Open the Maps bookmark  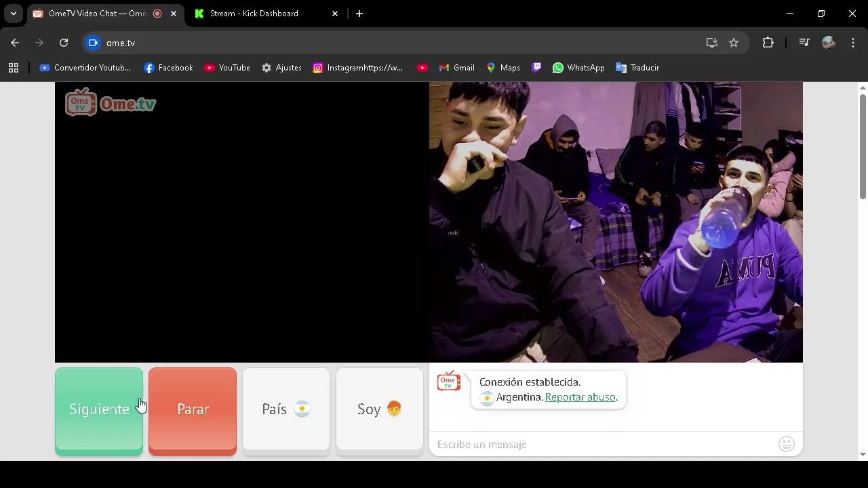click(x=503, y=68)
